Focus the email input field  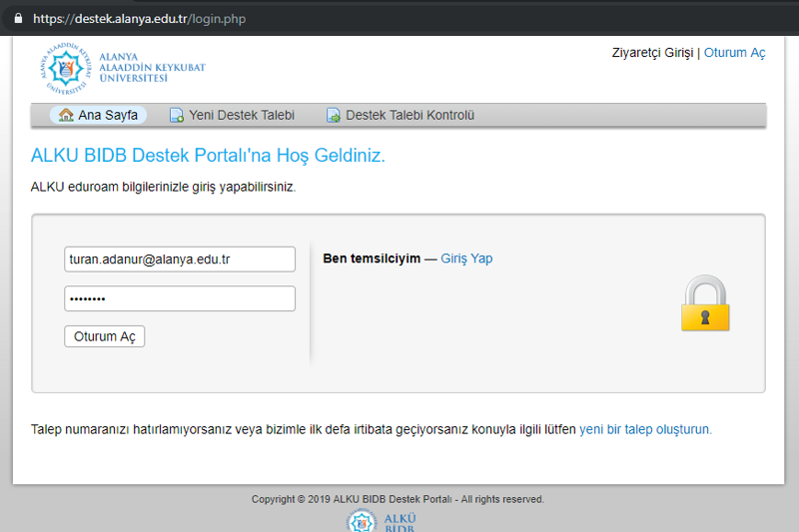point(180,260)
